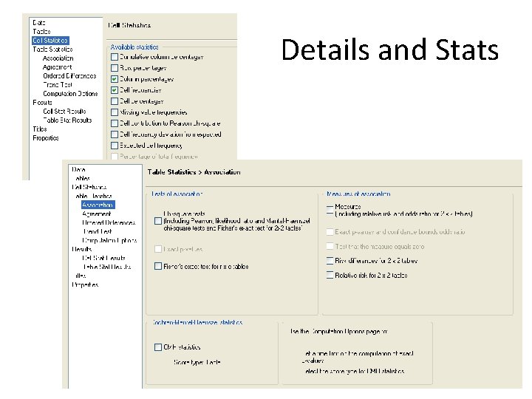Image resolution: width=532 pixels, height=399 pixels.
Task: Open Table Stat Results in lower tree
Action: (107, 267)
